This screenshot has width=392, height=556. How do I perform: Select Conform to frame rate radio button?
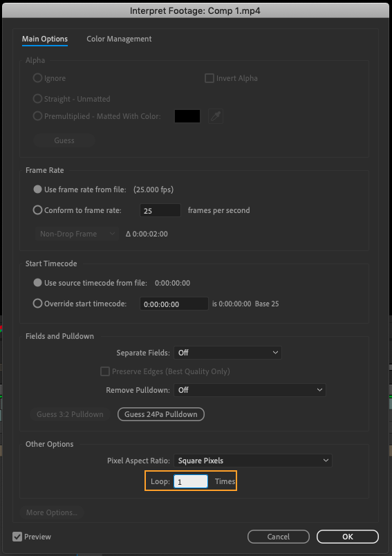[x=37, y=210]
